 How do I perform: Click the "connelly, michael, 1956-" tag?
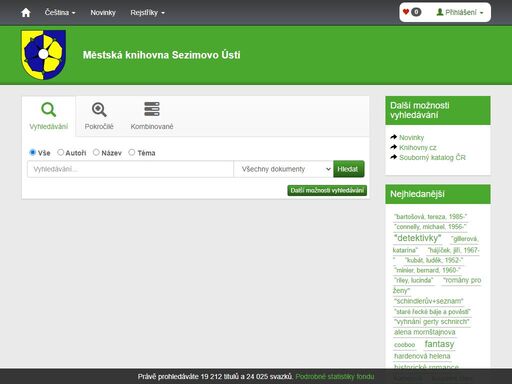tap(430, 227)
